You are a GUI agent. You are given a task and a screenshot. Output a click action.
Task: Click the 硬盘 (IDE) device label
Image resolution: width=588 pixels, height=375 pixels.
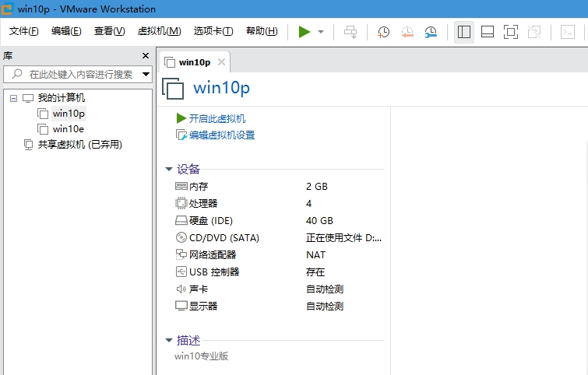click(x=211, y=221)
